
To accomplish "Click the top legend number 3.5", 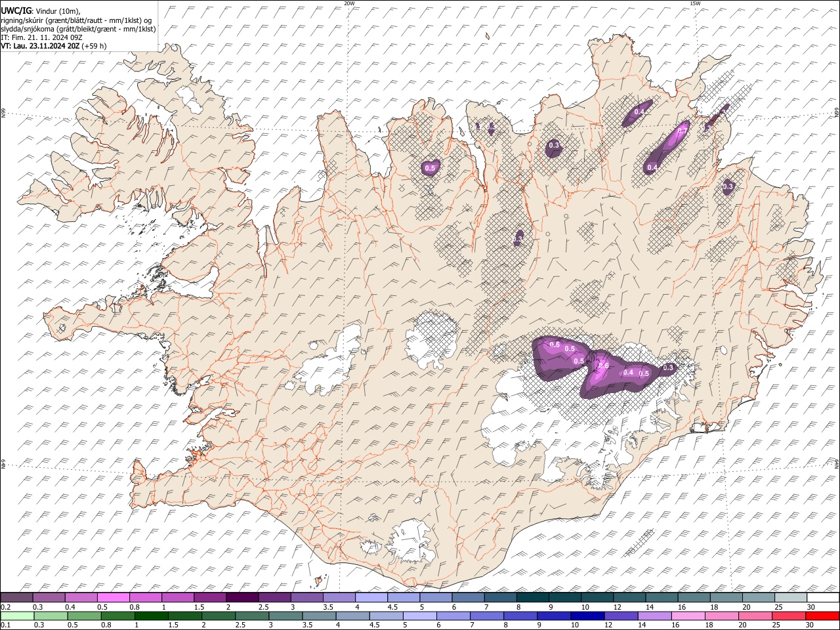I will (328, 607).
